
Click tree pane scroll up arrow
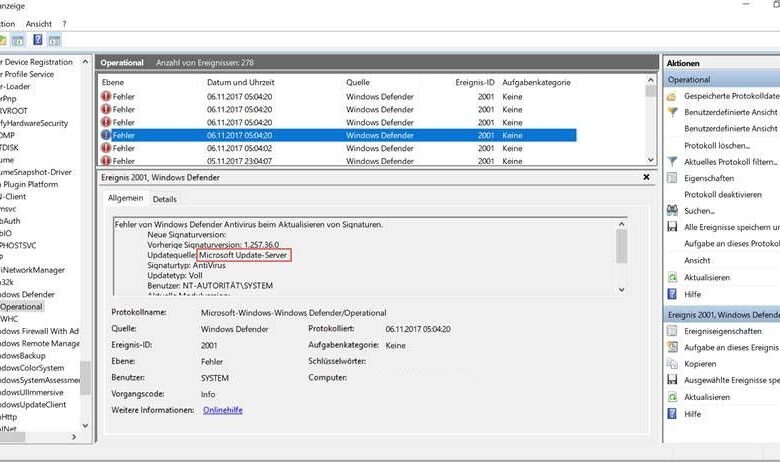85,62
